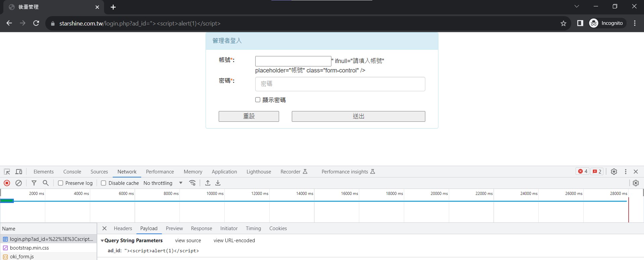The height and width of the screenshot is (260, 644).
Task: Open the Lighthouse tab
Action: click(x=259, y=172)
